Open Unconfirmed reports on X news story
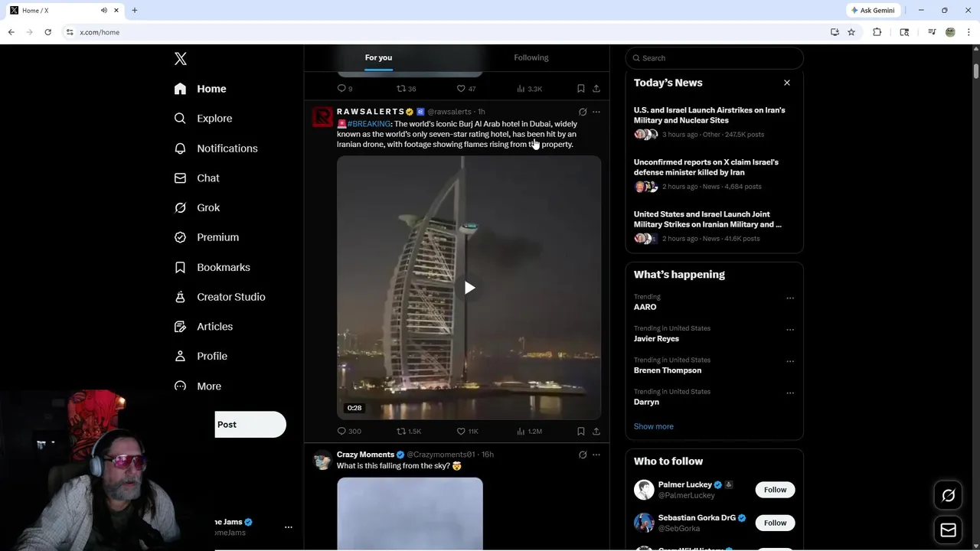 (x=714, y=174)
